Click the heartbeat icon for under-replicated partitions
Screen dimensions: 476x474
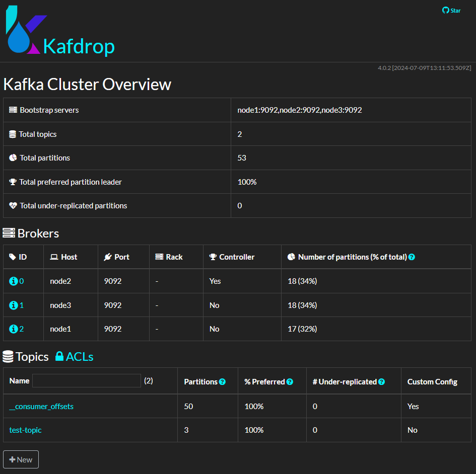13,206
